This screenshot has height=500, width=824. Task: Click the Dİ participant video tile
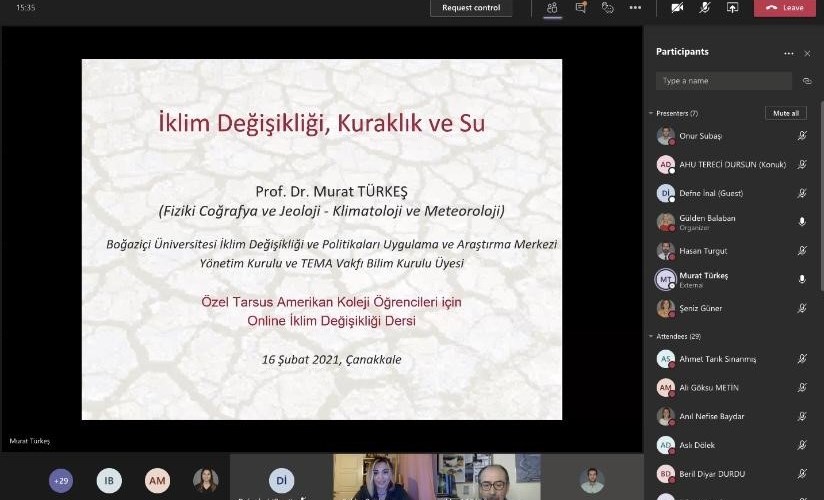tap(281, 477)
